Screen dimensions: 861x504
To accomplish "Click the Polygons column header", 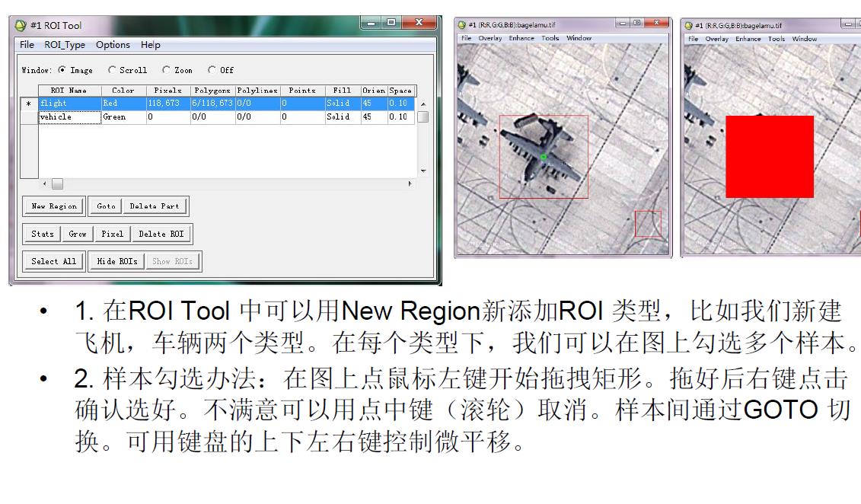I will [x=213, y=91].
